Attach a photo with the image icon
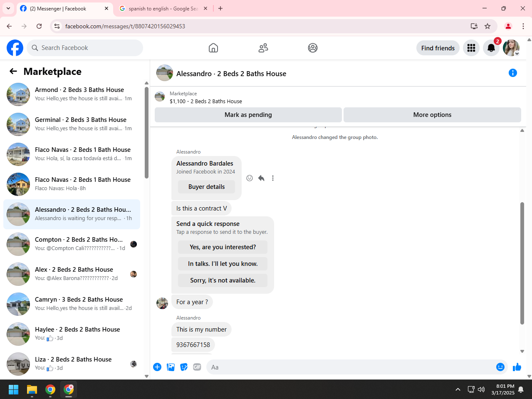Screen dimensions: 532x399 (171, 367)
